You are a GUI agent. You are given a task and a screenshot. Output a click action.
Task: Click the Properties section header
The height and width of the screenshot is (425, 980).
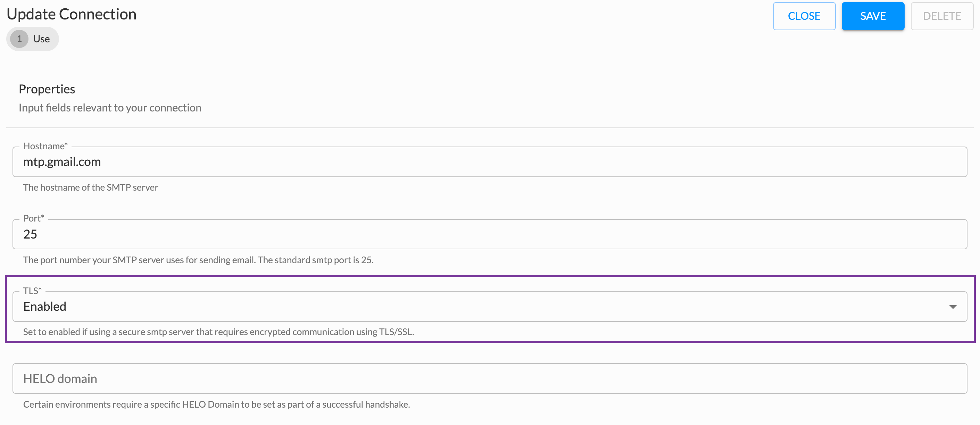pos(47,89)
